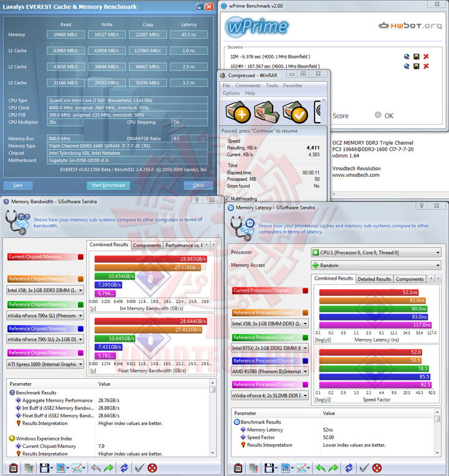This screenshot has width=449, height=476.
Task: Submit the 1024M wPrime score via globe icon
Action: coord(407,66)
